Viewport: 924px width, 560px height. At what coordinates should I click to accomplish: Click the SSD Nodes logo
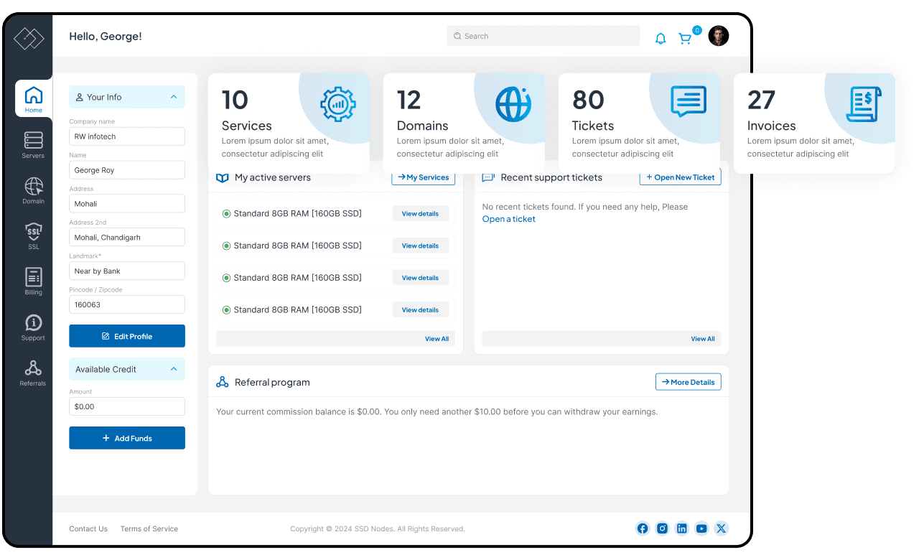[x=29, y=38]
